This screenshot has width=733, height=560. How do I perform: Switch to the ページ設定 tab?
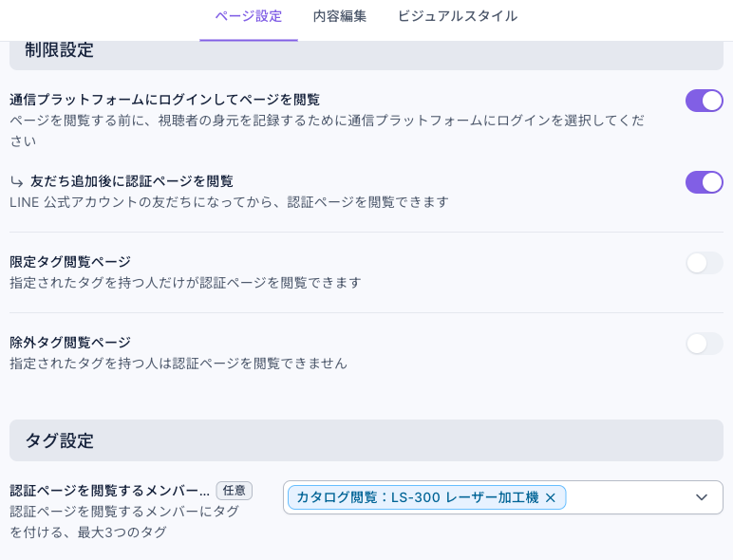[248, 16]
